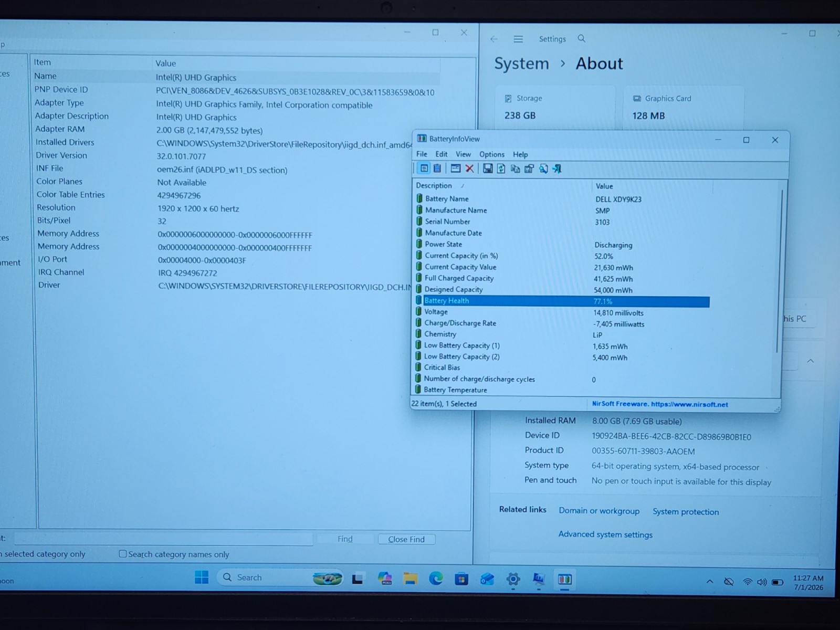Open the Options menu in BatteryInfoView
840x630 pixels.
point(492,154)
